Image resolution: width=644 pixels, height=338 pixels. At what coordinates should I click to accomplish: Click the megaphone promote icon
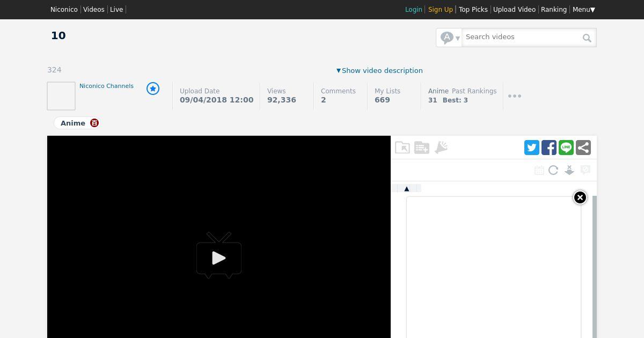tap(441, 148)
